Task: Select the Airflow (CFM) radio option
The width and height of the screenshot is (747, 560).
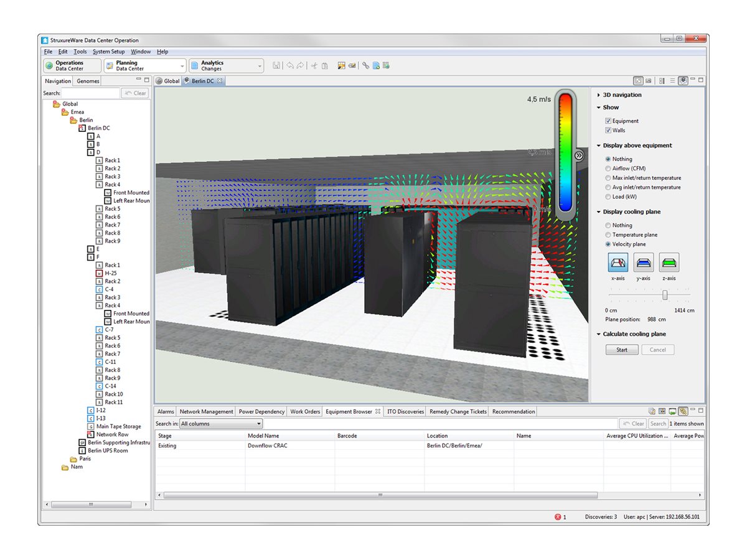Action: tap(608, 169)
